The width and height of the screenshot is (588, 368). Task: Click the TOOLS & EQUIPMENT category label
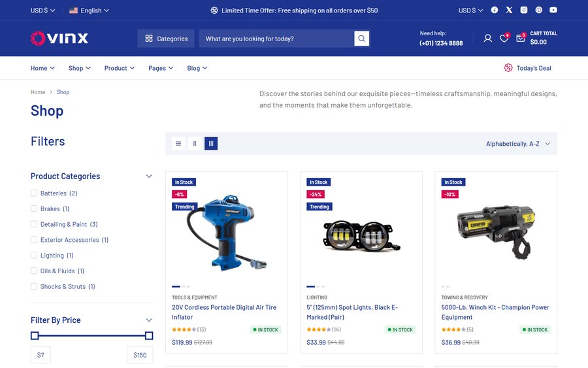194,297
